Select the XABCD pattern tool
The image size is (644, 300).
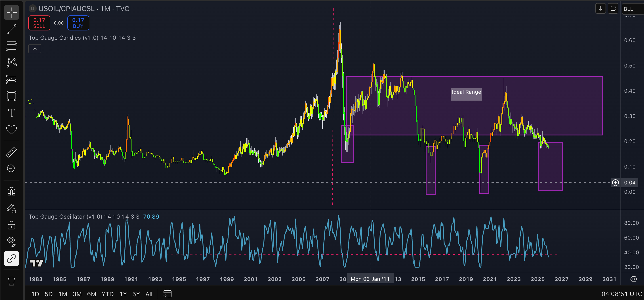pyautogui.click(x=11, y=62)
